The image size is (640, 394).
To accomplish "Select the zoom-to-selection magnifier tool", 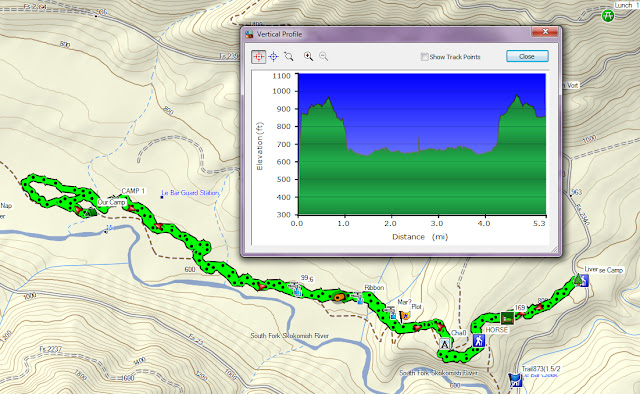I will [289, 57].
